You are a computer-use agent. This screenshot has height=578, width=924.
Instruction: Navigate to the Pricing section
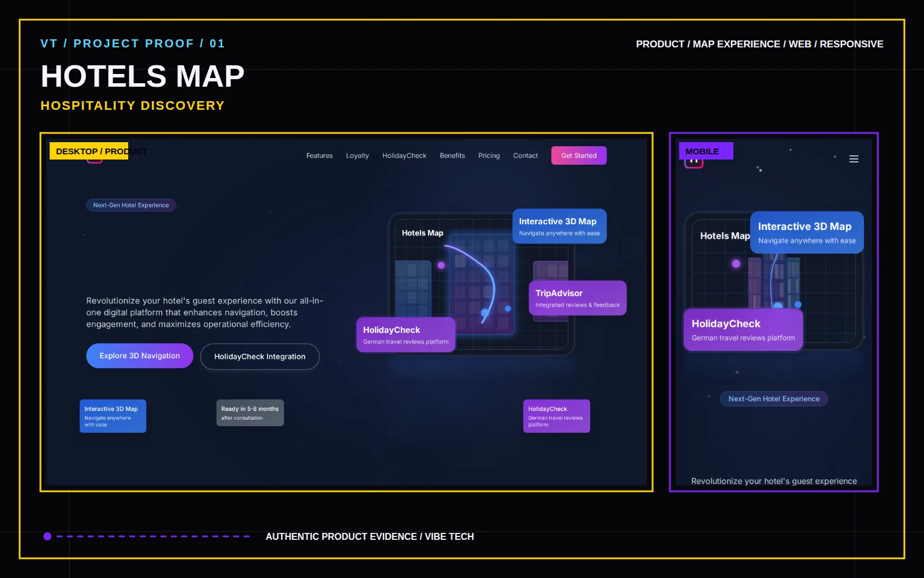tap(489, 155)
